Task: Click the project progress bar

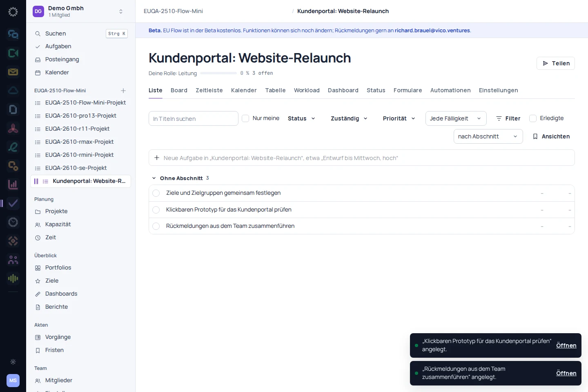Action: (218, 73)
